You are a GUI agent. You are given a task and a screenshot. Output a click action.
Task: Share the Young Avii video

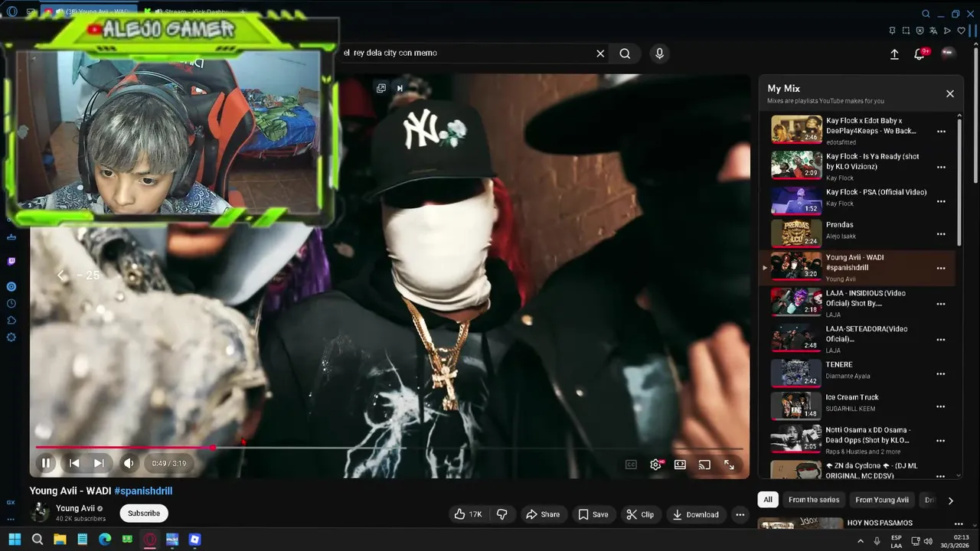coord(543,514)
